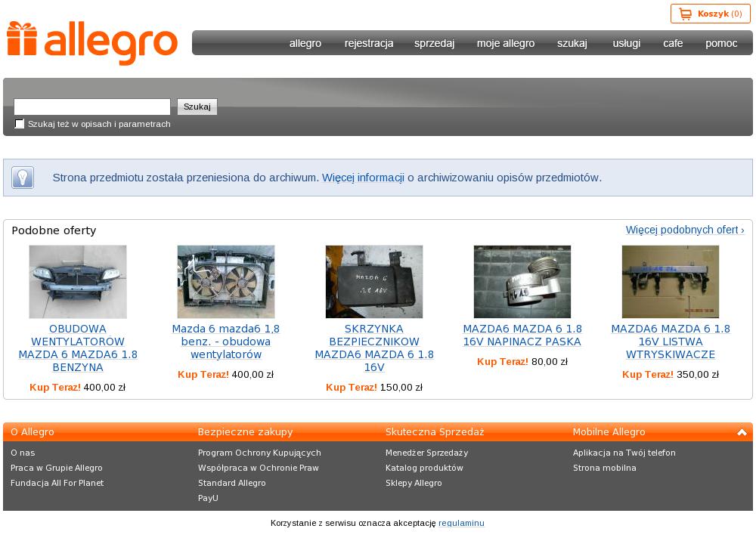Open the injector rail photo thumbnail
Image resolution: width=756 pixels, height=538 pixels.
click(670, 282)
